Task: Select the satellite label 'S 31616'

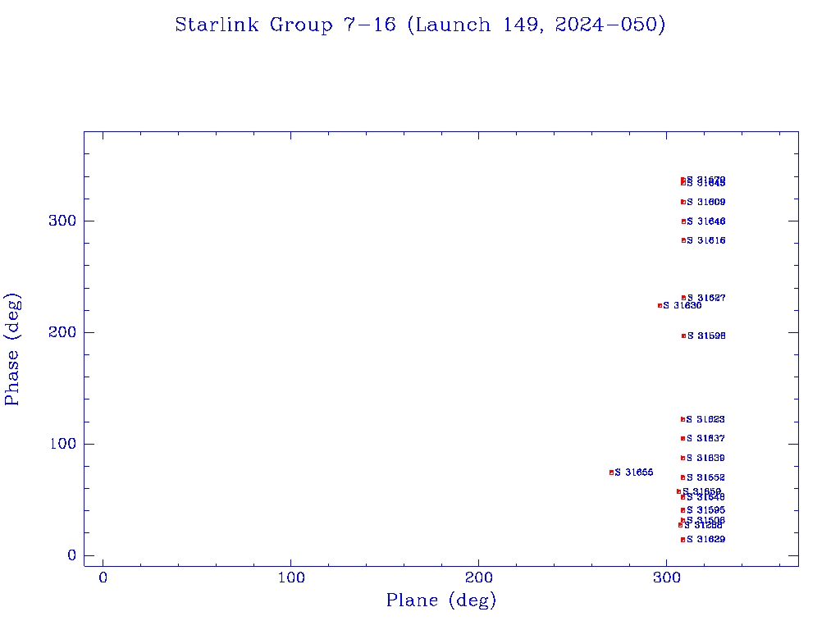Action: tap(706, 240)
